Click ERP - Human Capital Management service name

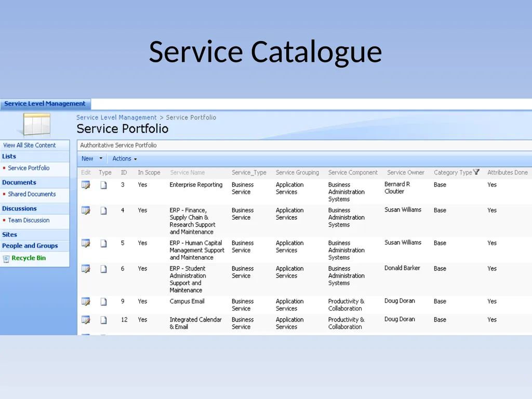tap(197, 250)
